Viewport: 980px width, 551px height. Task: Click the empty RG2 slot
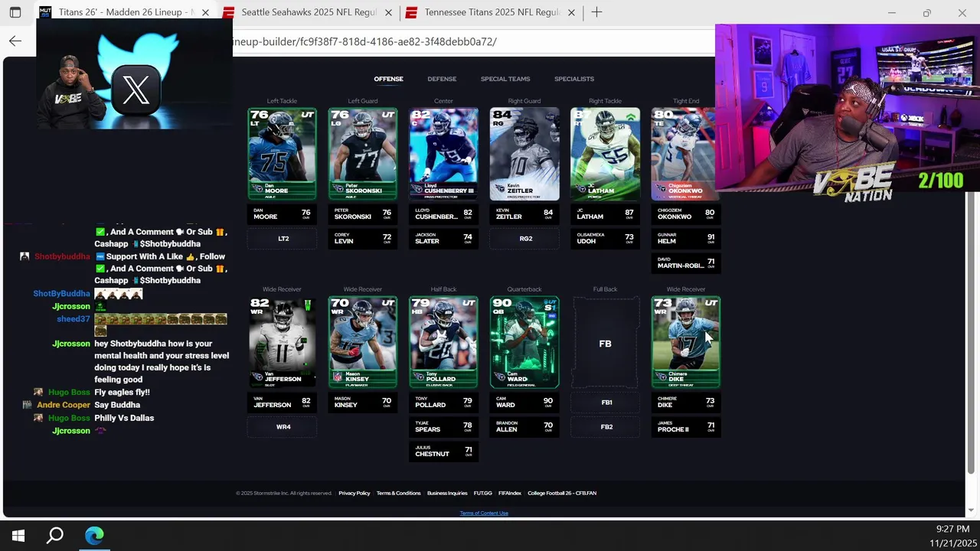pos(524,239)
